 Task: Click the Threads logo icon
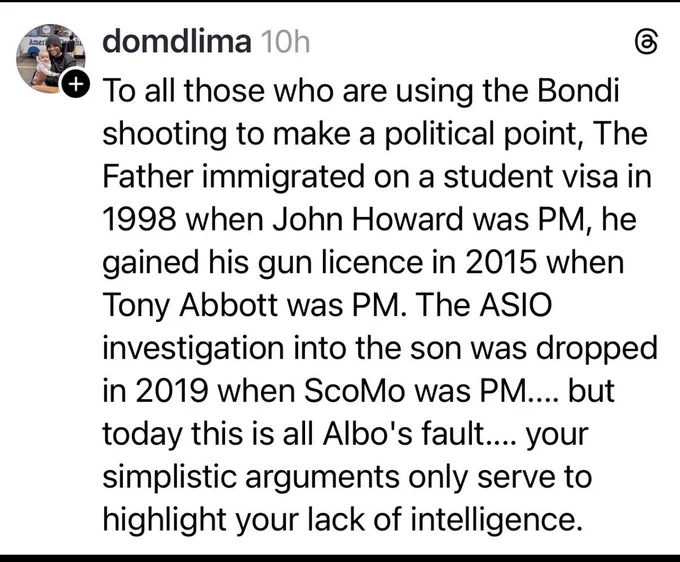pos(646,43)
